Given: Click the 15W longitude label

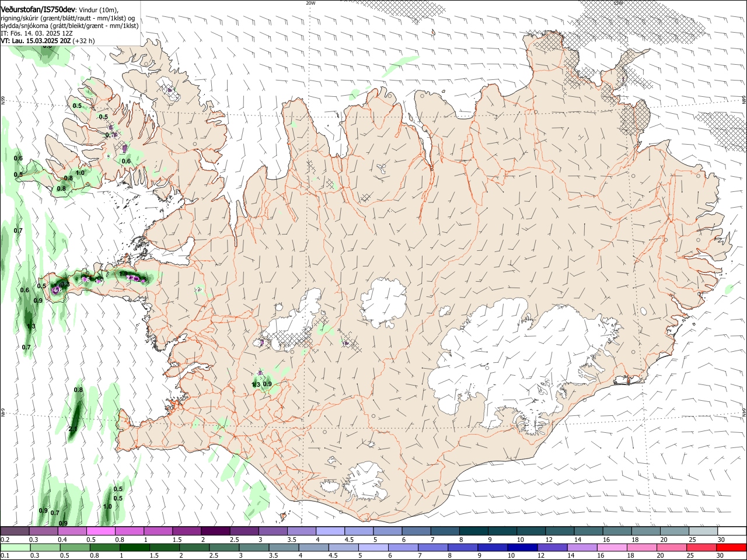Looking at the screenshot, I should (618, 3).
